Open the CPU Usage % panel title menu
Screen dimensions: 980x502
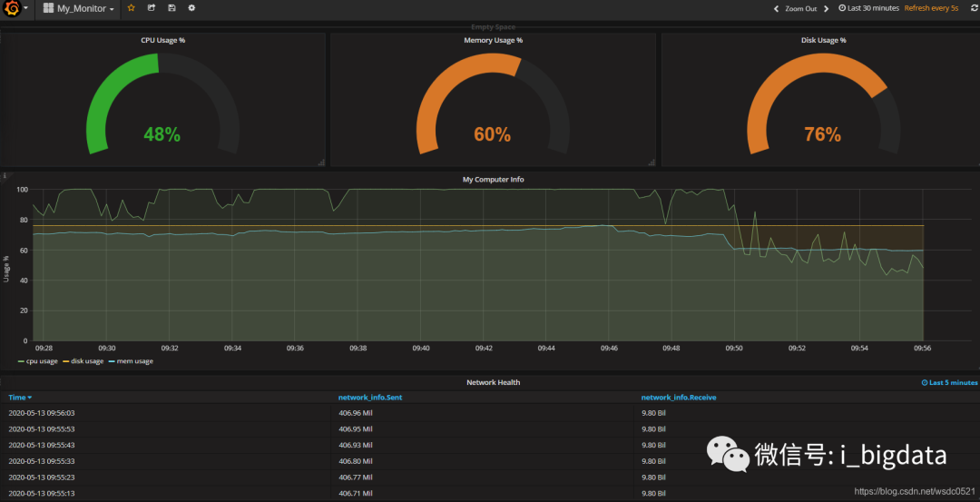pos(162,40)
